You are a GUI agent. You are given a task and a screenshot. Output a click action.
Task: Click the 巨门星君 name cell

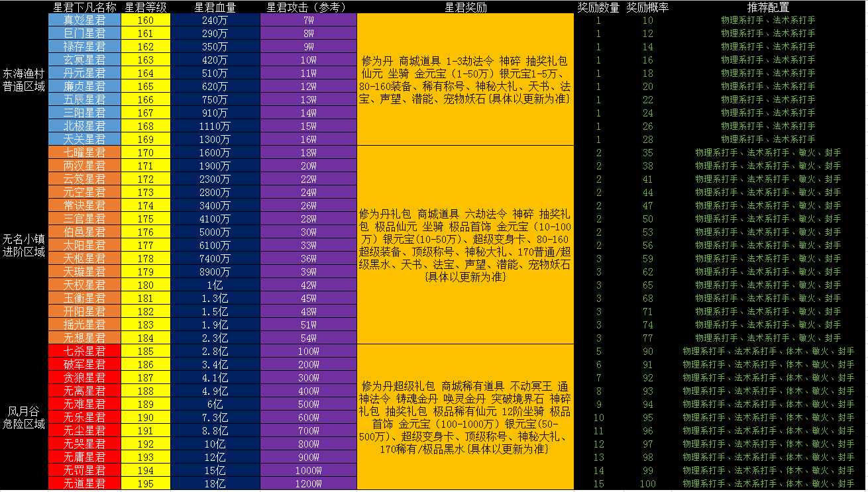click(x=85, y=33)
